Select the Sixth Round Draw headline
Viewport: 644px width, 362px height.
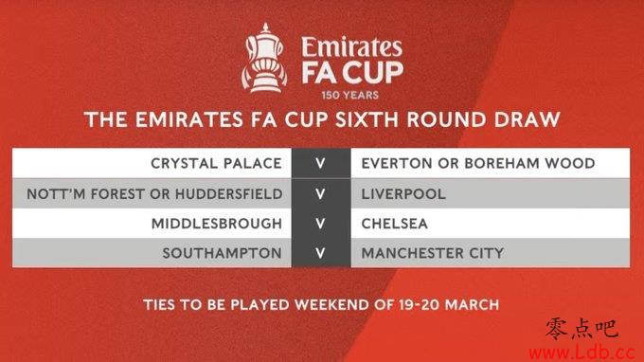coord(322,119)
